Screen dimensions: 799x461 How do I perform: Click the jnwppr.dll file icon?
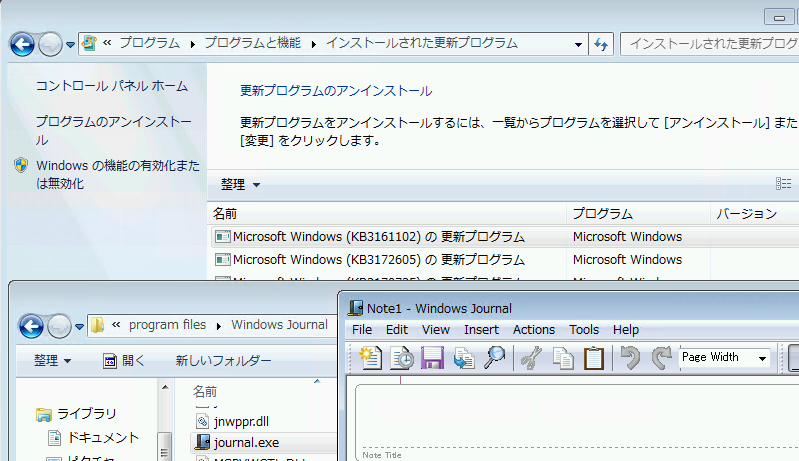[203, 421]
